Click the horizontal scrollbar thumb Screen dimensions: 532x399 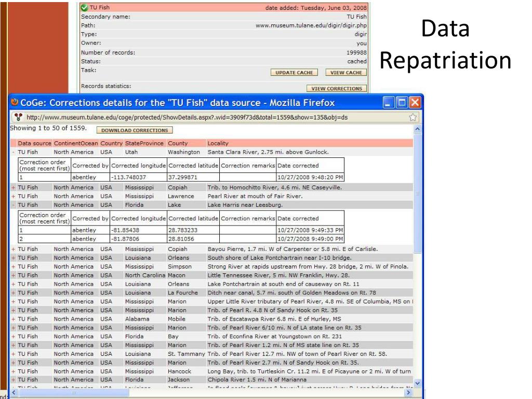pyautogui.click(x=74, y=393)
